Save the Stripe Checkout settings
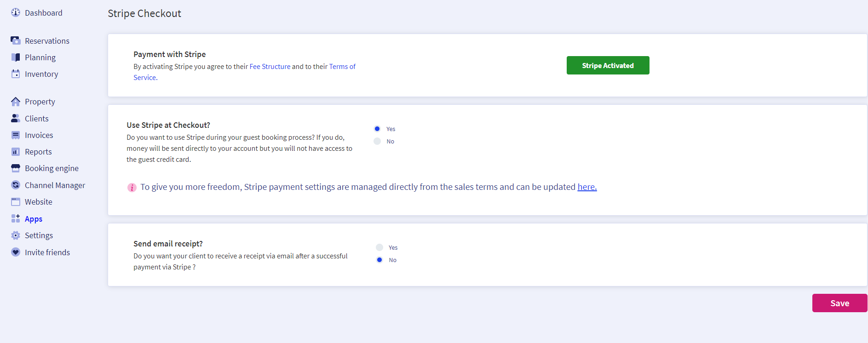 (x=839, y=303)
